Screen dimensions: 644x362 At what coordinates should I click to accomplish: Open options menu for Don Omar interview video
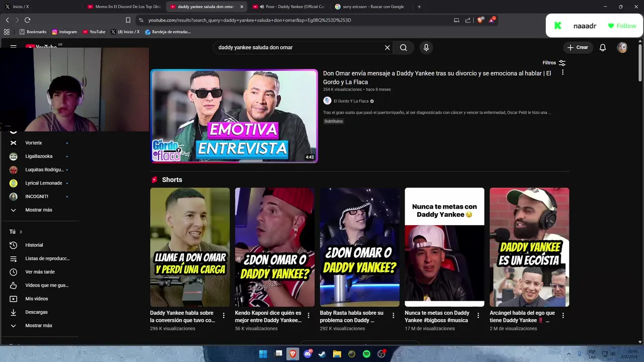click(x=562, y=72)
